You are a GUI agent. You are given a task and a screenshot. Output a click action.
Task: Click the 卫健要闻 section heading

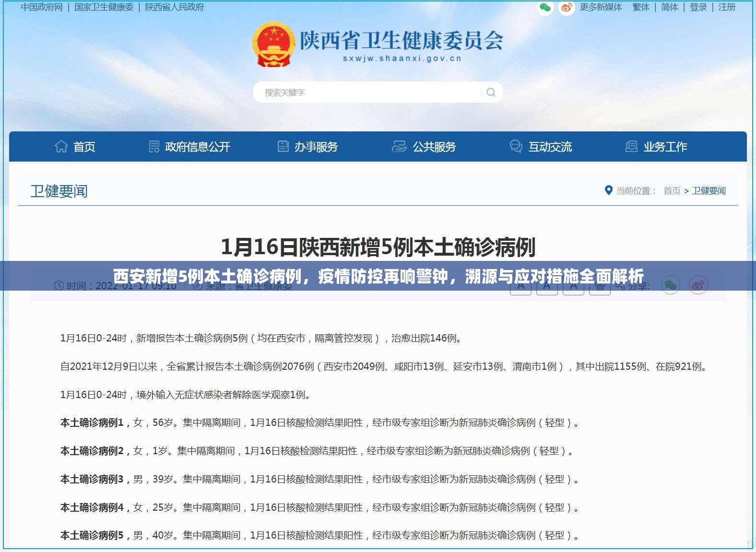tap(59, 191)
